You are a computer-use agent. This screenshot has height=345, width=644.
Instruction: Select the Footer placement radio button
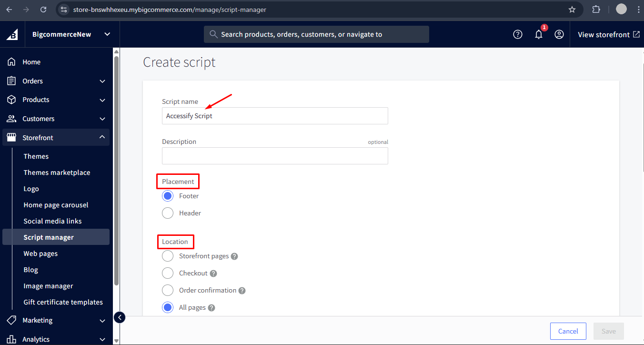point(167,195)
